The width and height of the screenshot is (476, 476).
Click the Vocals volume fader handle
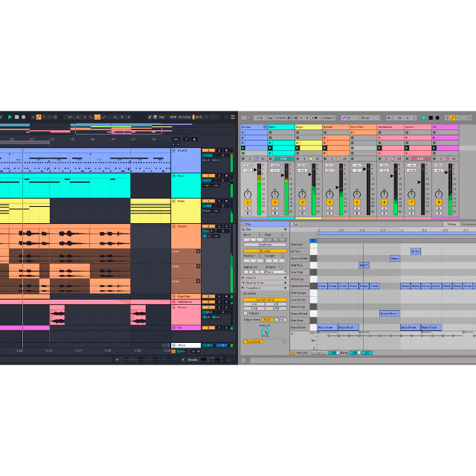337,187
